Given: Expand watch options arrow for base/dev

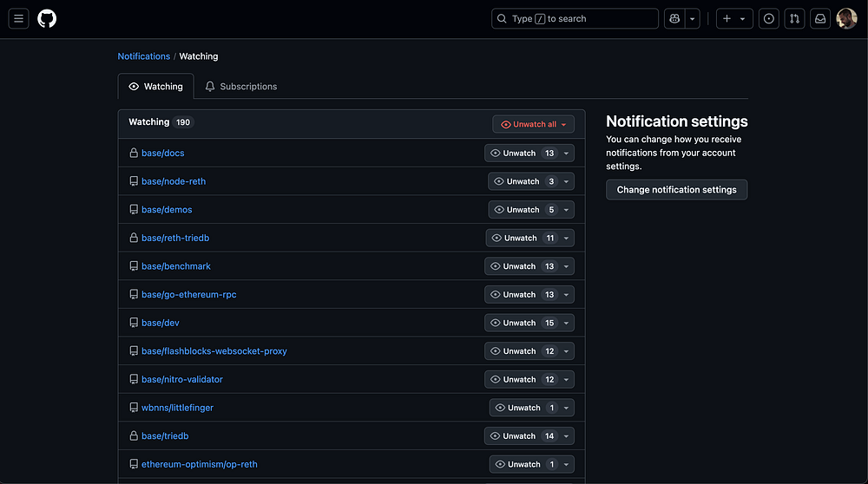Looking at the screenshot, I should click(x=566, y=323).
